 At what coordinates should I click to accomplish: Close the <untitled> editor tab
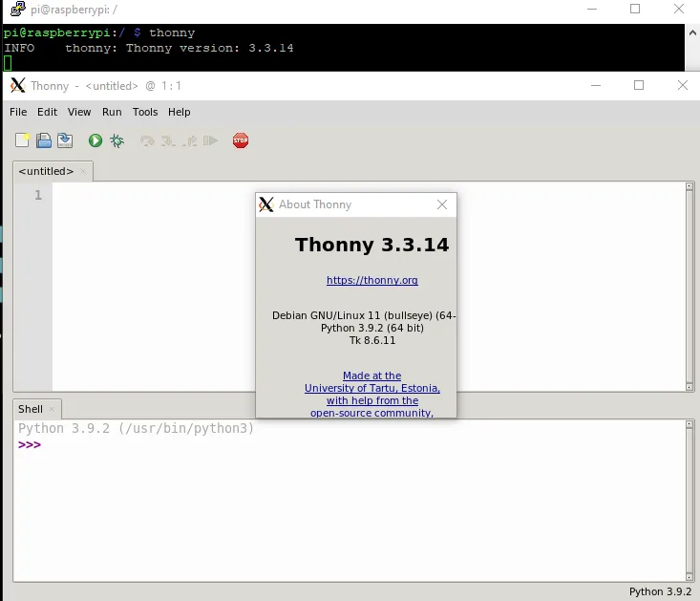point(83,171)
